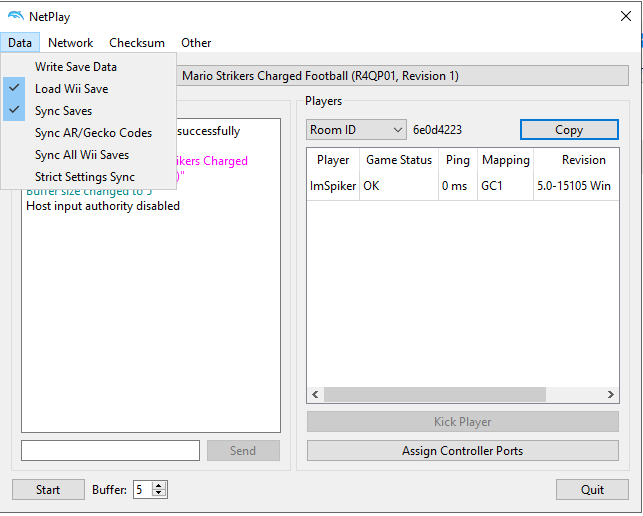This screenshot has height=516, width=643.
Task: Sort by Game Status column header
Action: pyautogui.click(x=399, y=160)
